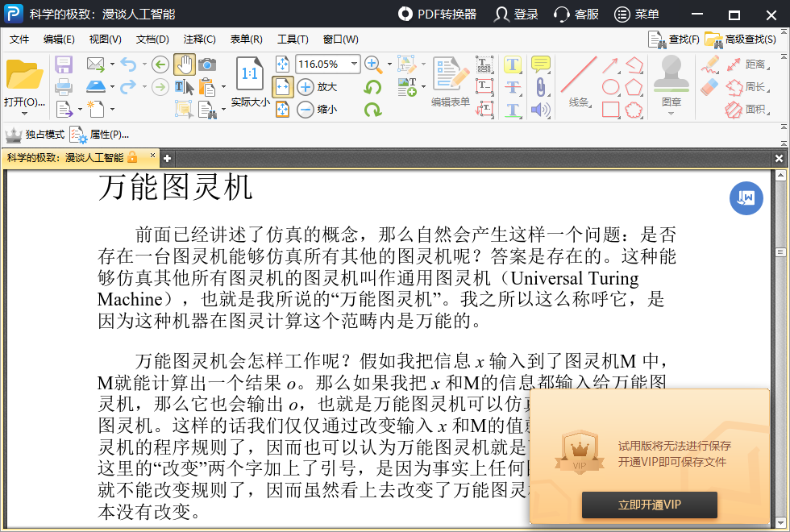Open the 图章 stamp dropdown
Image resolution: width=790 pixels, height=532 pixels.
tap(671, 113)
